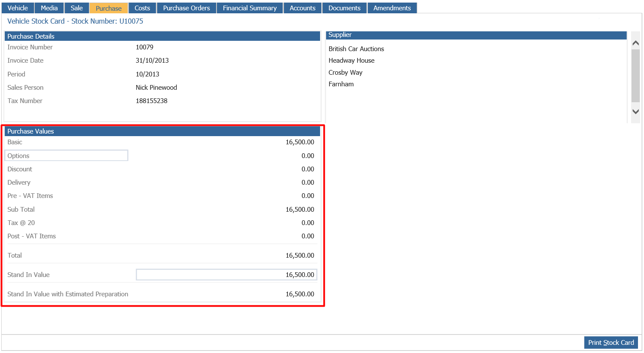Open the Vehicle tab

(18, 8)
